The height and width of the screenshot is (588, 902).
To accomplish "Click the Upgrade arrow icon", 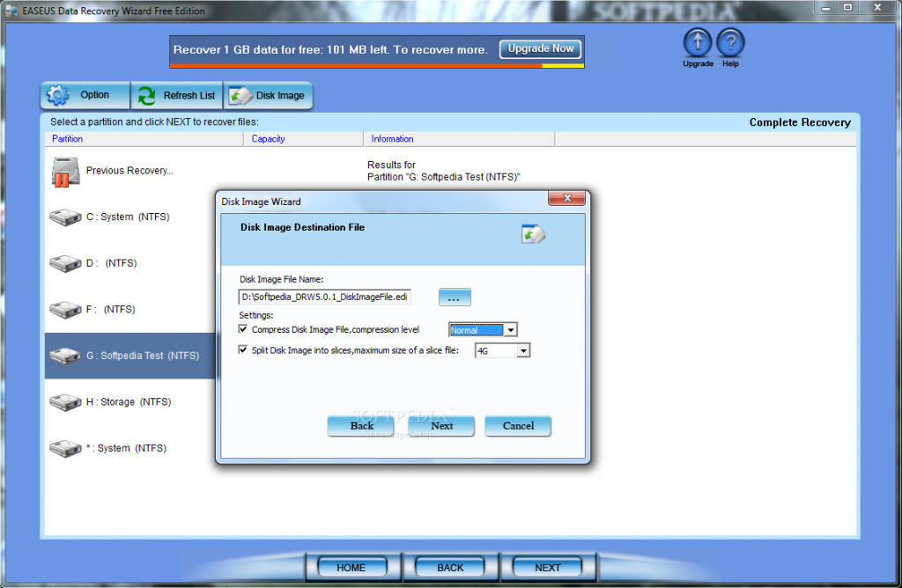I will point(698,42).
